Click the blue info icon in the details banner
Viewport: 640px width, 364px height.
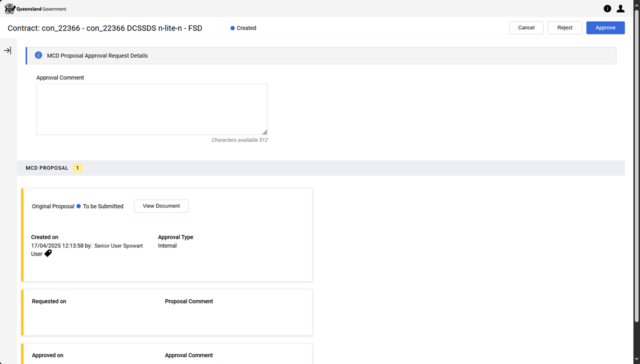38,55
